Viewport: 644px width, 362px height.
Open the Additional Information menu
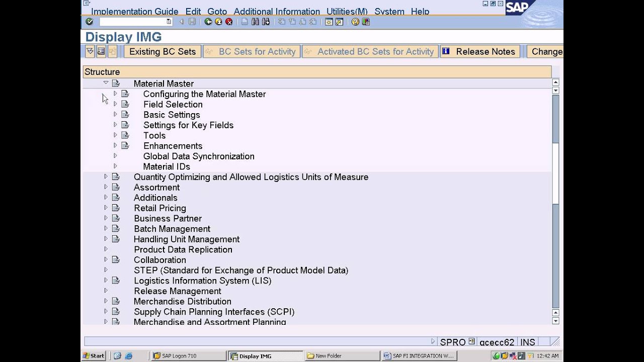[277, 12]
